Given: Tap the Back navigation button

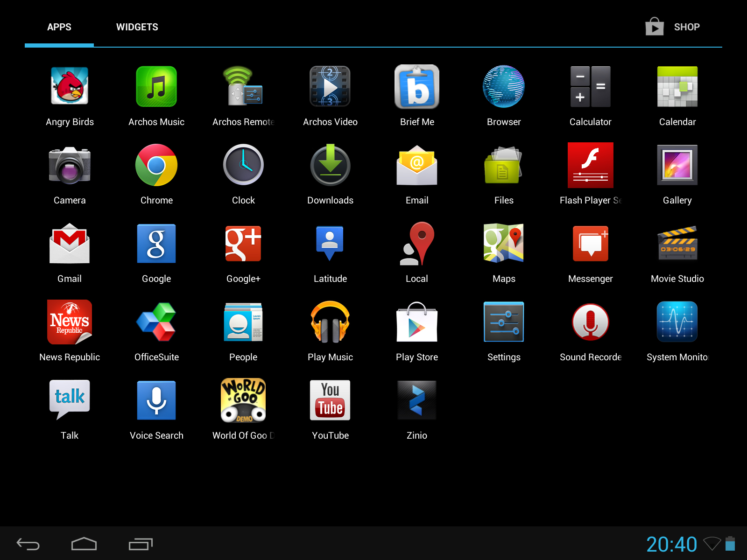Looking at the screenshot, I should tap(28, 544).
